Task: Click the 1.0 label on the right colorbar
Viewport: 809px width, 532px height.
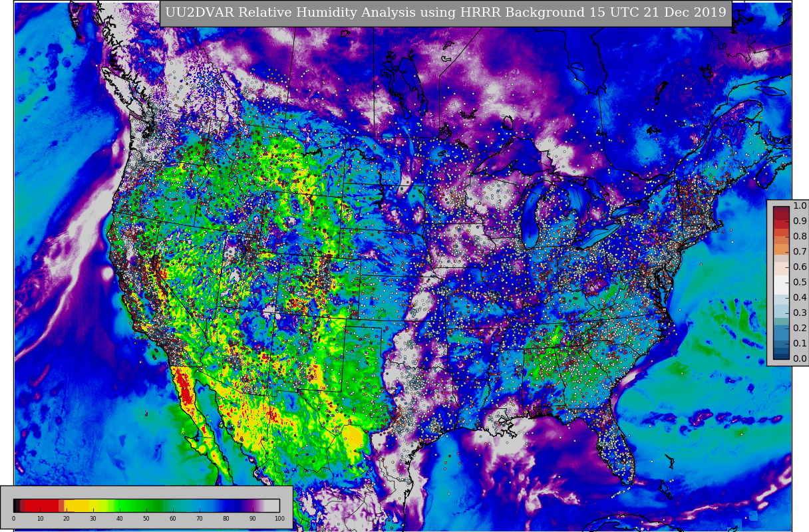Action: pyautogui.click(x=800, y=206)
